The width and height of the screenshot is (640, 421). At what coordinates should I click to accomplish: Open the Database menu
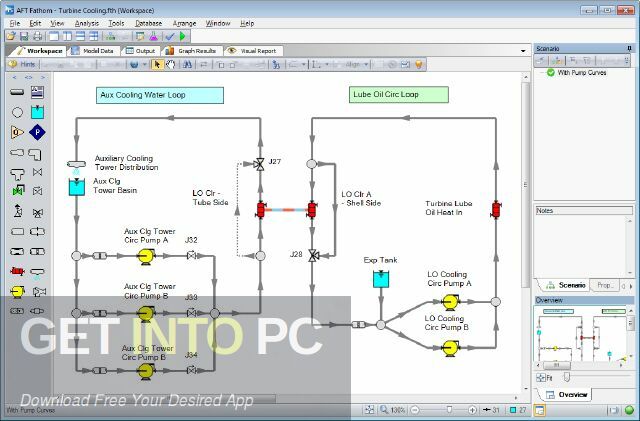149,23
